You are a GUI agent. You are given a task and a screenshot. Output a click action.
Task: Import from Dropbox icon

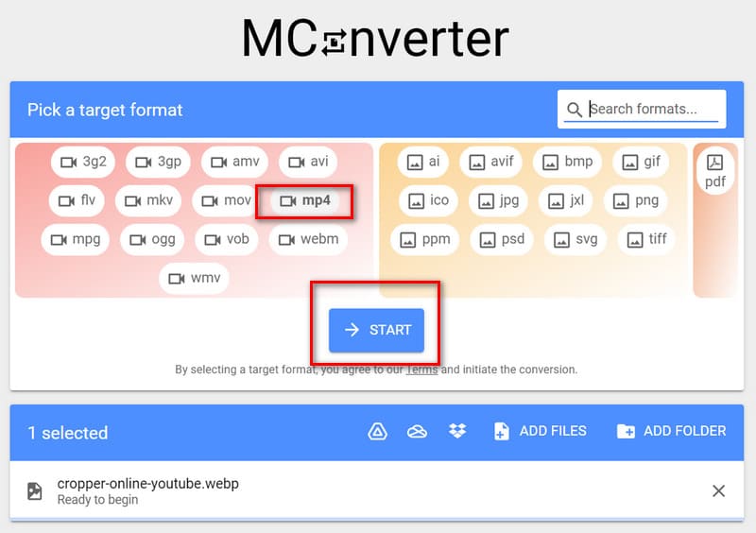point(457,431)
